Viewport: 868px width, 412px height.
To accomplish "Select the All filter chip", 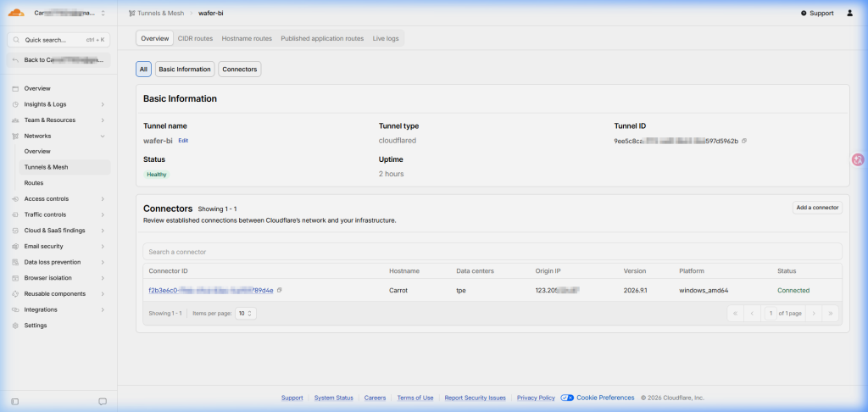I will pyautogui.click(x=143, y=70).
